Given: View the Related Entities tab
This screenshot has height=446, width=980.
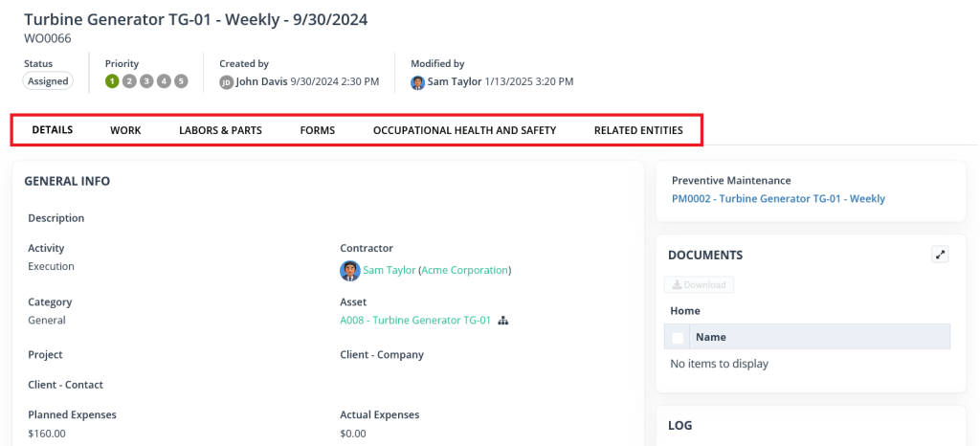Looking at the screenshot, I should (x=638, y=130).
